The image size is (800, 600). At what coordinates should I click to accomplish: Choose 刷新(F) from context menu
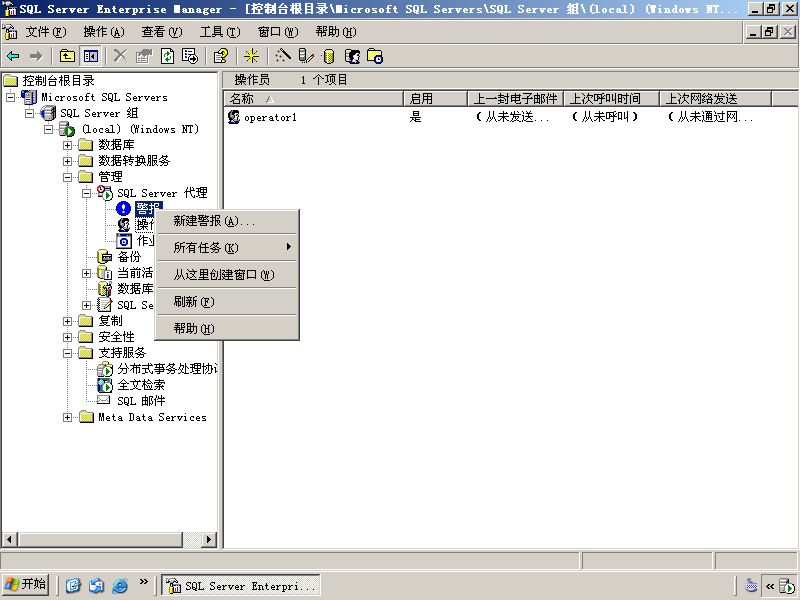click(227, 302)
